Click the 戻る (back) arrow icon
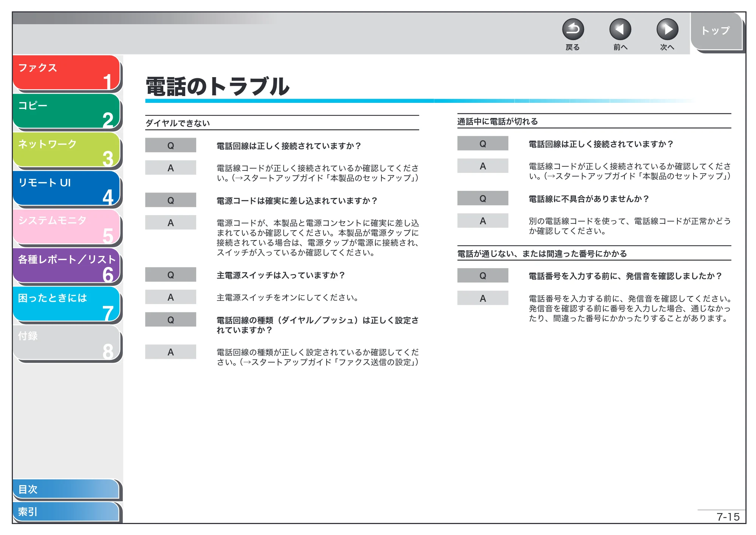The height and width of the screenshot is (535, 756). point(573,29)
